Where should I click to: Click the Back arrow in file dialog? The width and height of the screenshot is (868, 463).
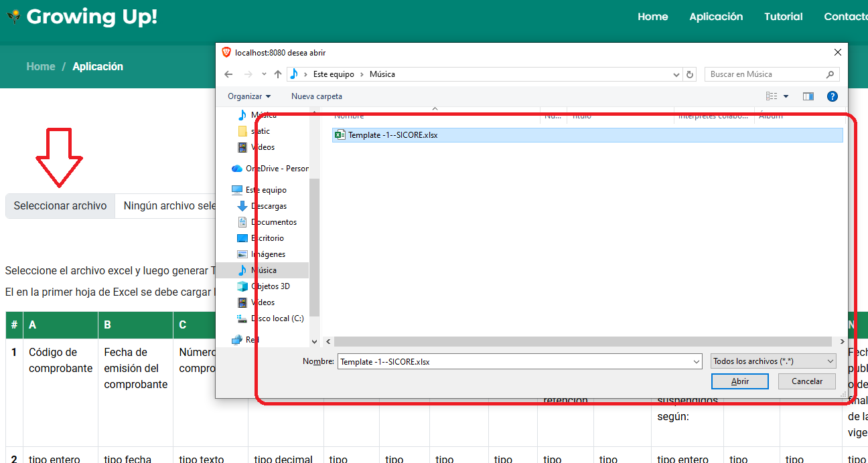[x=228, y=74]
